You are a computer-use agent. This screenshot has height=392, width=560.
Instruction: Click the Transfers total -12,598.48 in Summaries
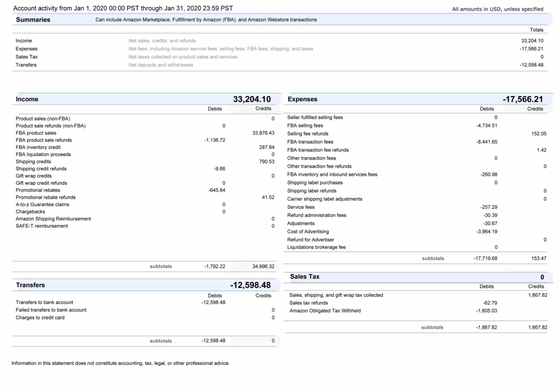[531, 65]
